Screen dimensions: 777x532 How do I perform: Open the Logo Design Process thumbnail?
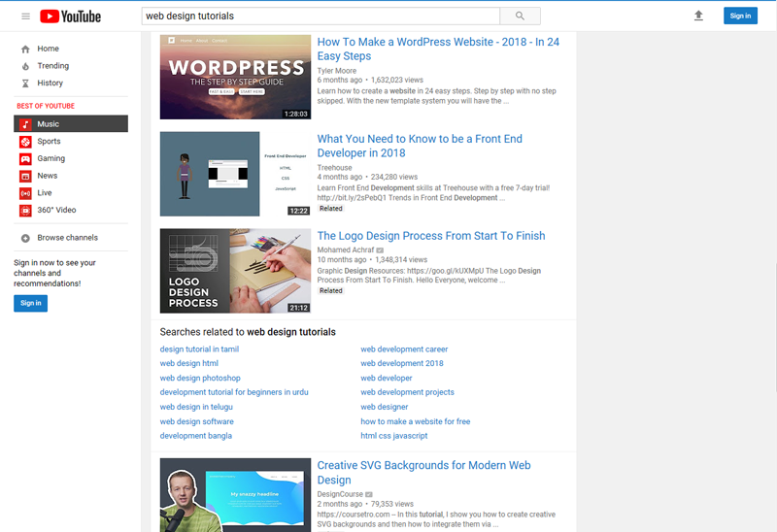pyautogui.click(x=235, y=271)
